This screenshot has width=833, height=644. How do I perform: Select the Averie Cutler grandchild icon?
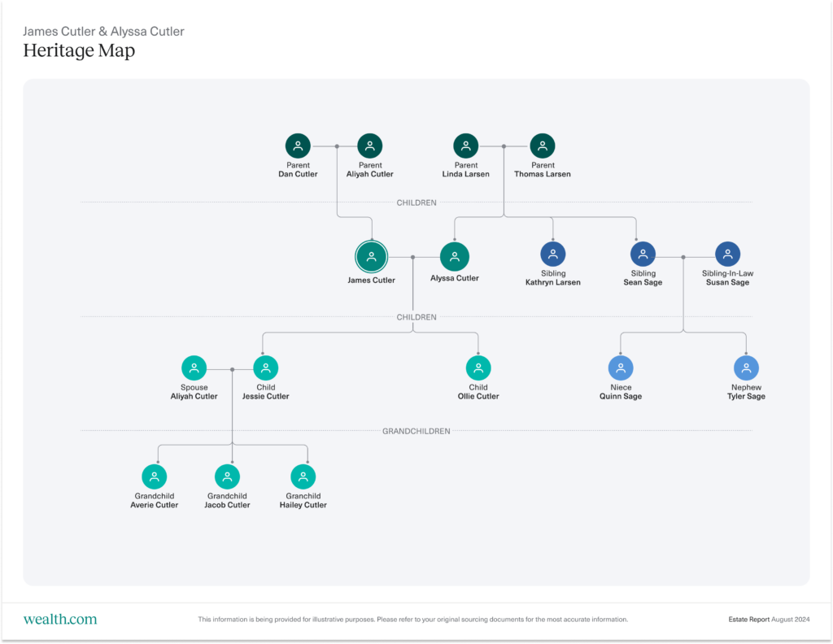155,475
